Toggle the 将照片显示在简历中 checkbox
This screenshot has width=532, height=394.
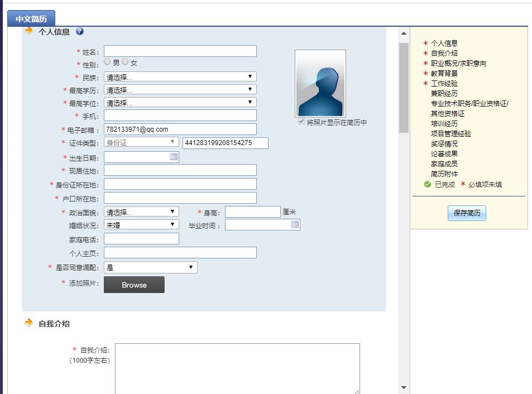(301, 122)
